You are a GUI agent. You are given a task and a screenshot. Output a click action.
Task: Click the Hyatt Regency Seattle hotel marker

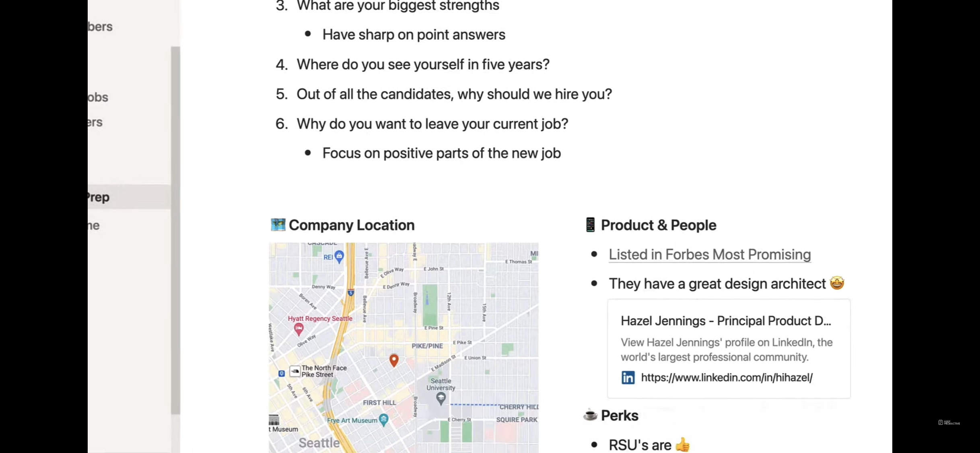coord(299,329)
